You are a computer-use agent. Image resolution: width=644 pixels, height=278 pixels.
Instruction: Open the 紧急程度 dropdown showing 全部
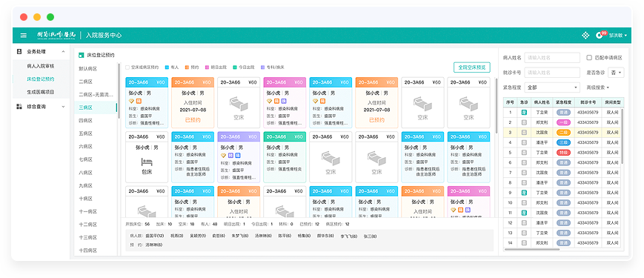pos(552,87)
